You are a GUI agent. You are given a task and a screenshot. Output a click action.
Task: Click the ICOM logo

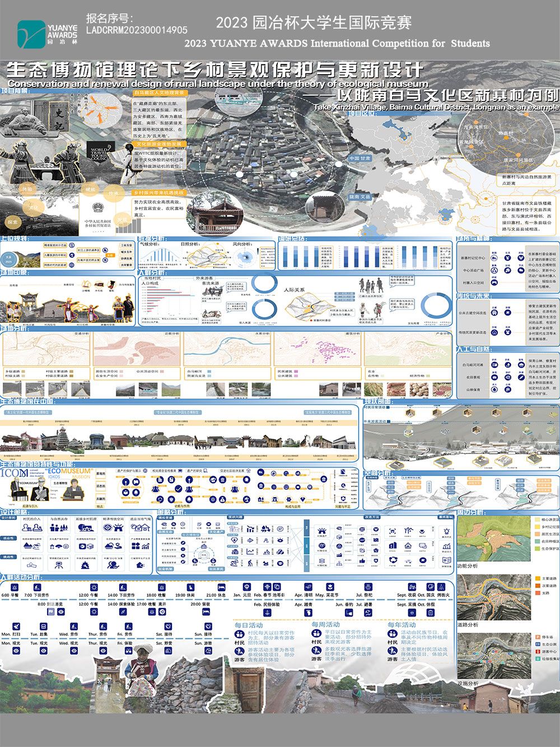point(15,474)
